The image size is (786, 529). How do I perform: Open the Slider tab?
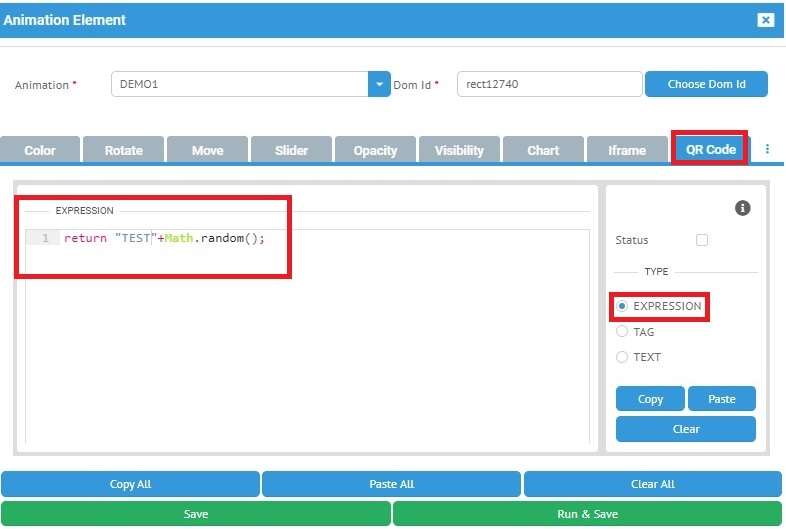(x=291, y=150)
